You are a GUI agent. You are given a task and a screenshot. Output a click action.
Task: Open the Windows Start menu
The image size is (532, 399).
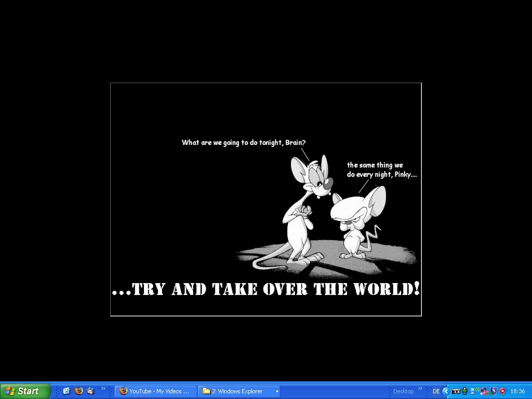click(25, 391)
